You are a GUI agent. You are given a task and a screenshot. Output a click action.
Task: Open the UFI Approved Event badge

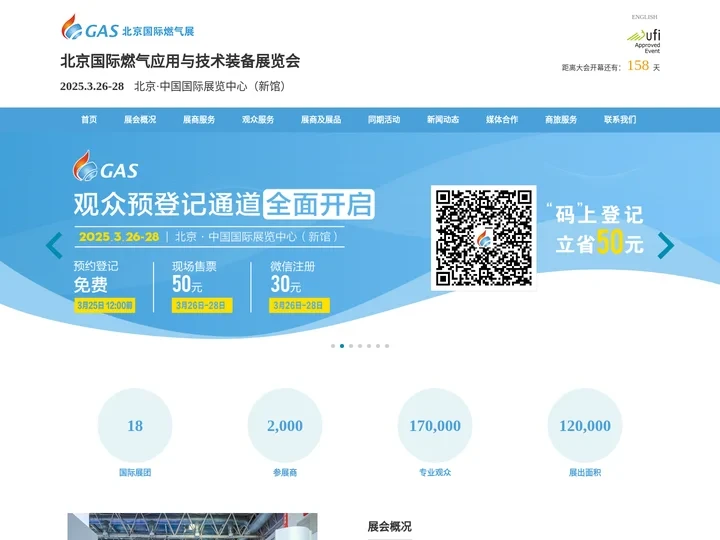(644, 41)
